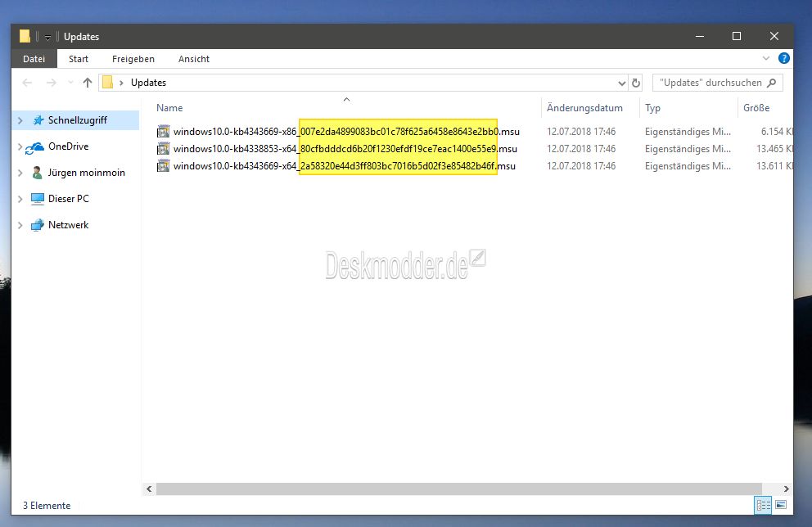Screen dimensions: 812x527
Task: Open the recent locations dropdown arrow
Action: tap(70, 83)
